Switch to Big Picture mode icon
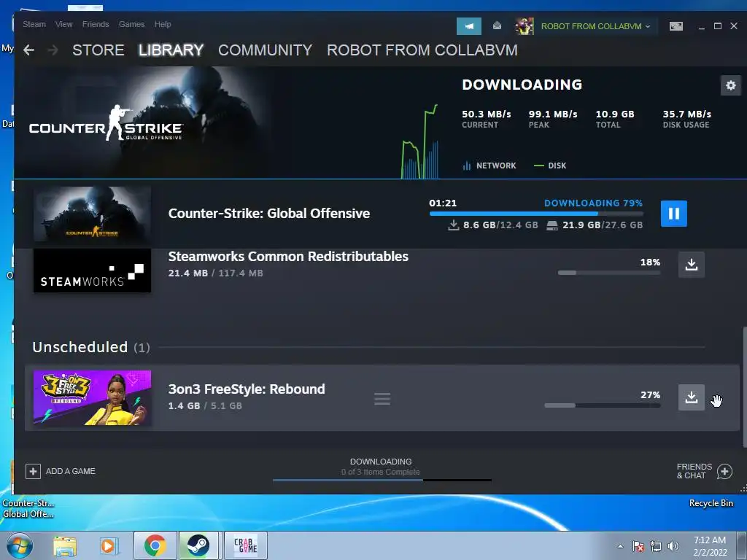 pos(676,26)
